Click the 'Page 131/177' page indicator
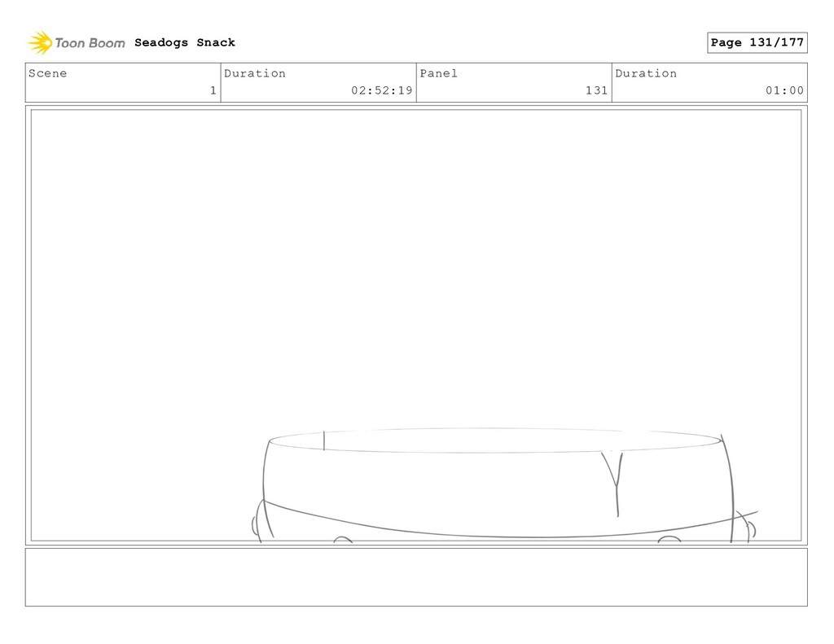Viewport: 834px width, 644px height. coord(757,42)
